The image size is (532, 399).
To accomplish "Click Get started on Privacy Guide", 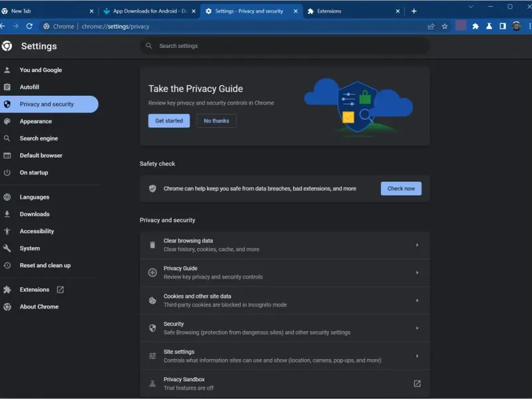I will click(x=169, y=121).
